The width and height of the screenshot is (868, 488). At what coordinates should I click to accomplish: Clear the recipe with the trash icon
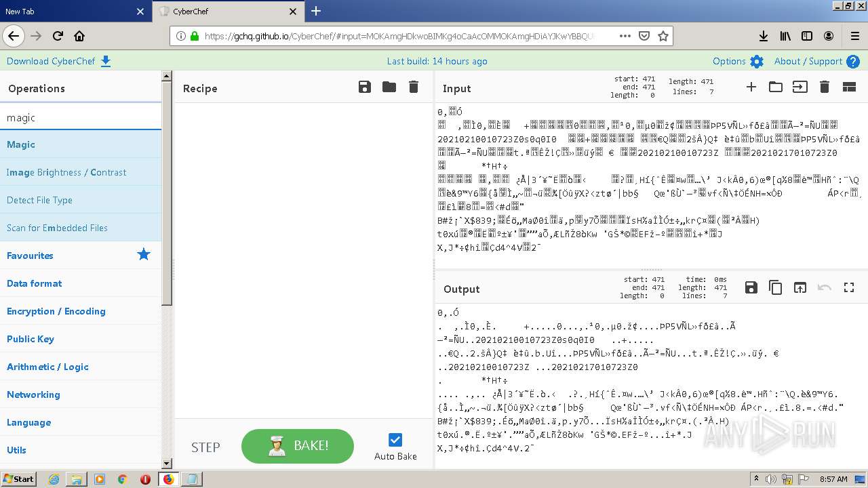pos(414,87)
